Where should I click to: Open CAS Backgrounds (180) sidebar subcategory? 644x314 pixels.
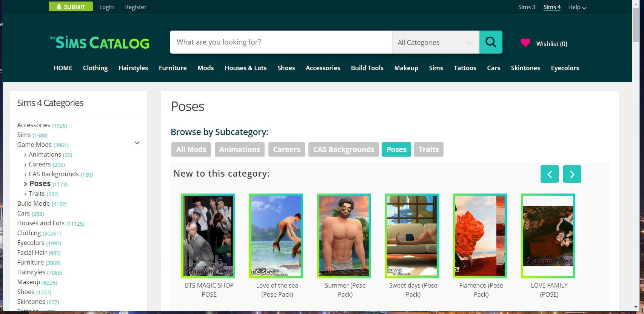(60, 174)
